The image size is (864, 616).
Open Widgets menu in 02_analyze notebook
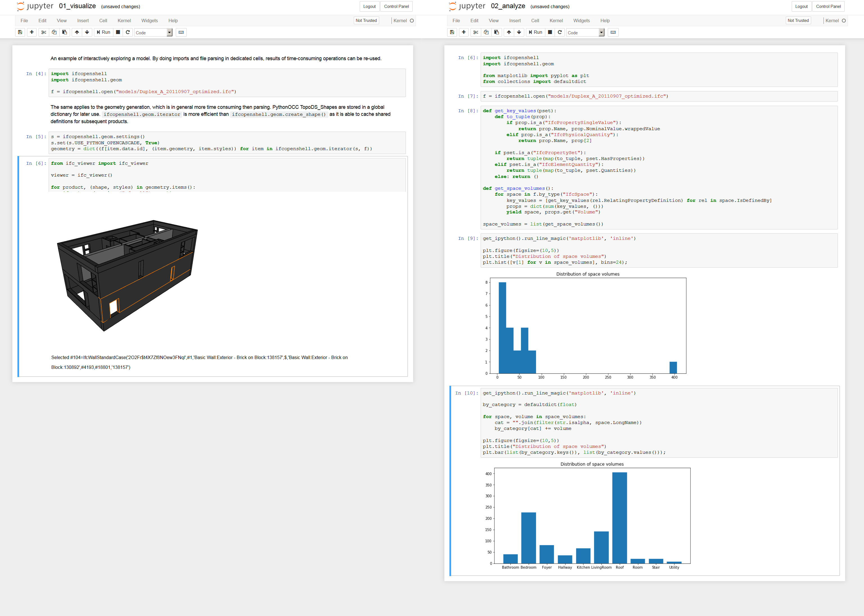coord(581,21)
